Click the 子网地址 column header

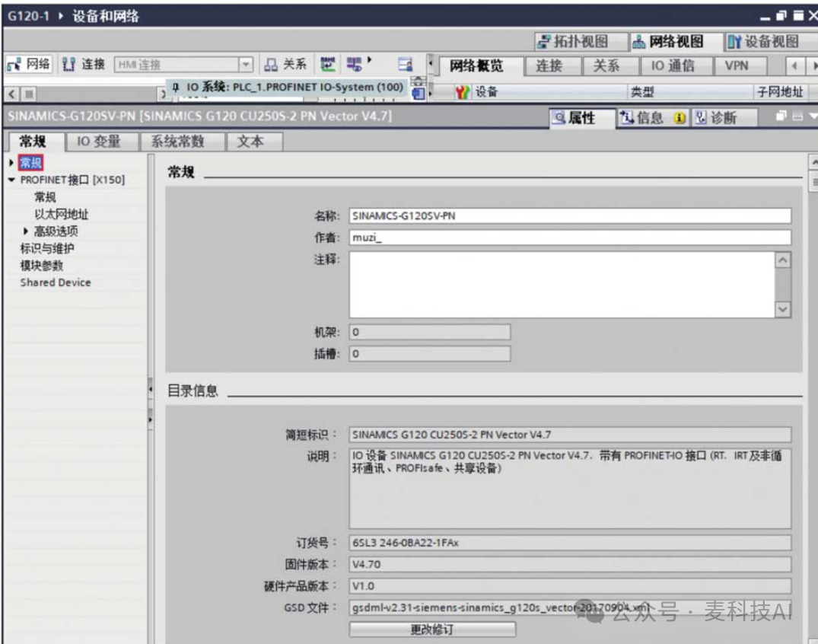pyautogui.click(x=781, y=92)
